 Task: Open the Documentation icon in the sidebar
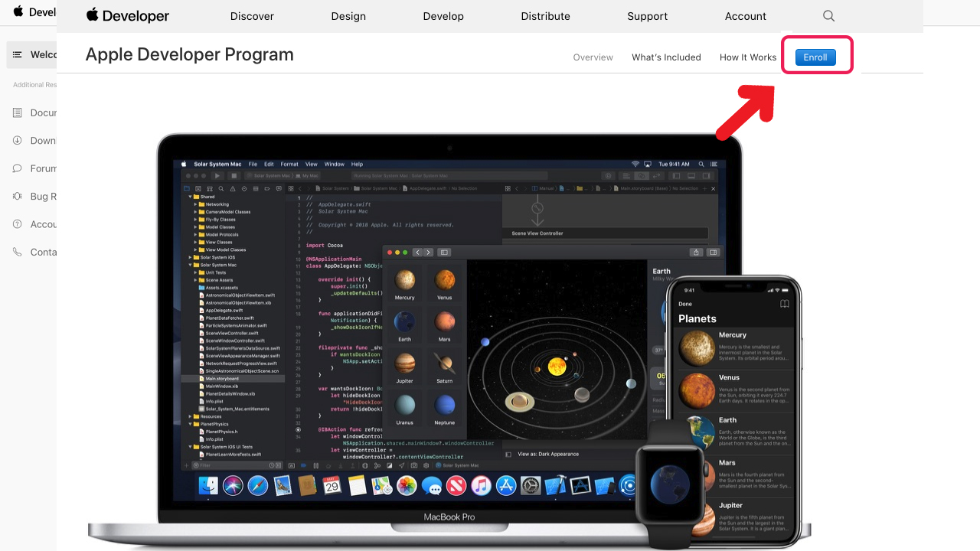click(17, 112)
